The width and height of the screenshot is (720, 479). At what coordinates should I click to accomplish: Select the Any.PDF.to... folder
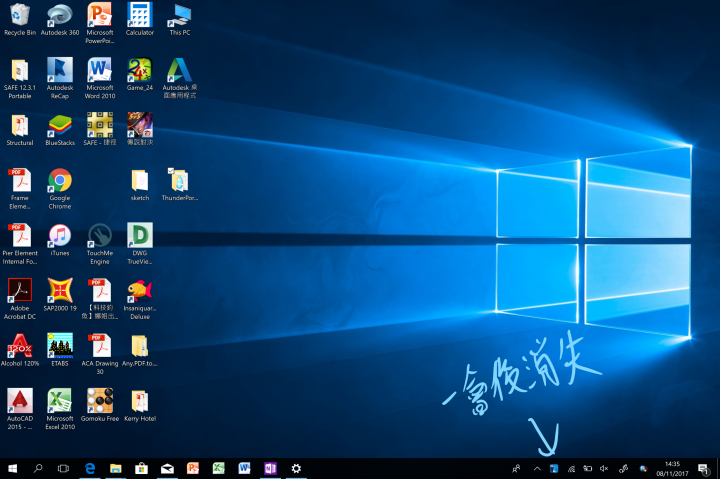[140, 350]
